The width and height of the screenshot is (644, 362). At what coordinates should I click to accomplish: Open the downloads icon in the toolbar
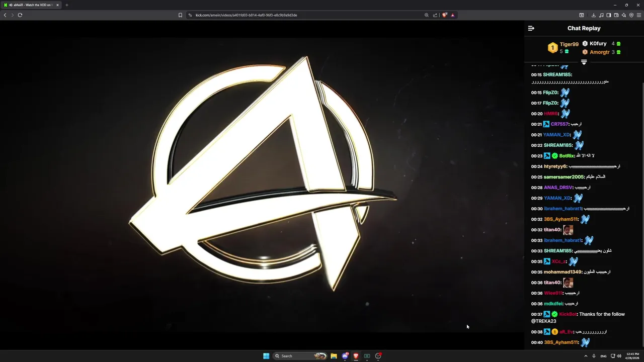pyautogui.click(x=594, y=15)
